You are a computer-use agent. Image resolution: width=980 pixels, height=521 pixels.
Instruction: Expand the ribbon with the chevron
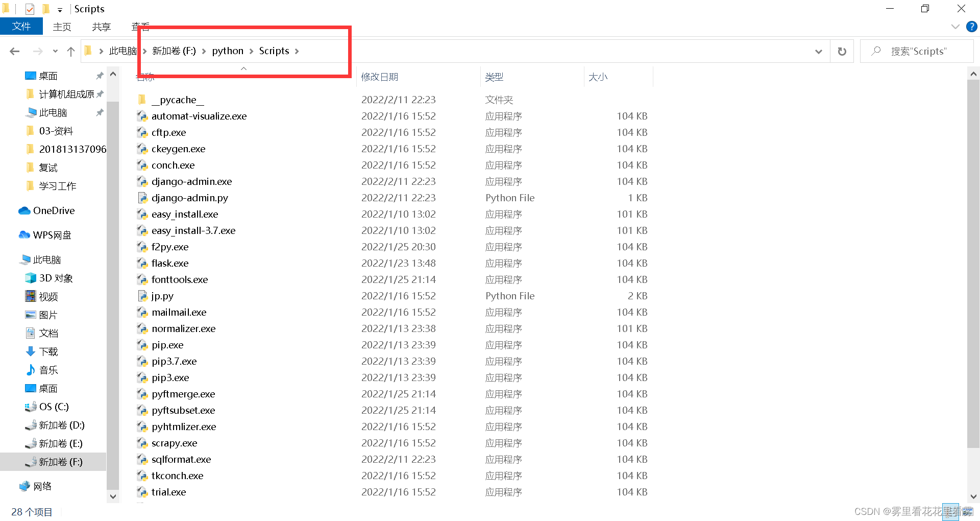(955, 27)
